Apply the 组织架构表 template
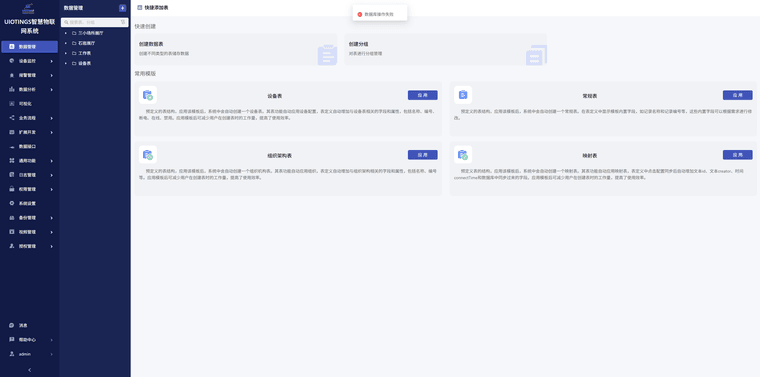Image resolution: width=760 pixels, height=377 pixels. (423, 155)
